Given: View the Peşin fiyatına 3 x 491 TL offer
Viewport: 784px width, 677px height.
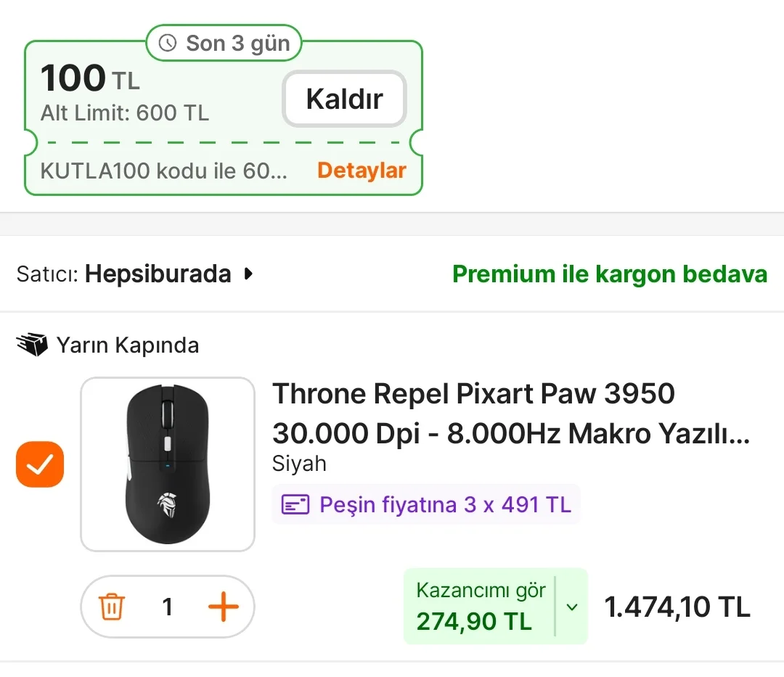Looking at the screenshot, I should coord(445,504).
